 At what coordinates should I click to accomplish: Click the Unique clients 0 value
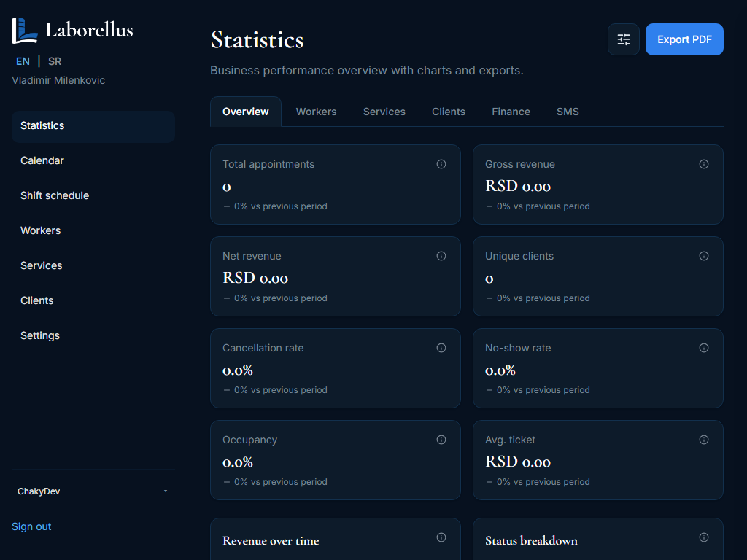click(489, 279)
